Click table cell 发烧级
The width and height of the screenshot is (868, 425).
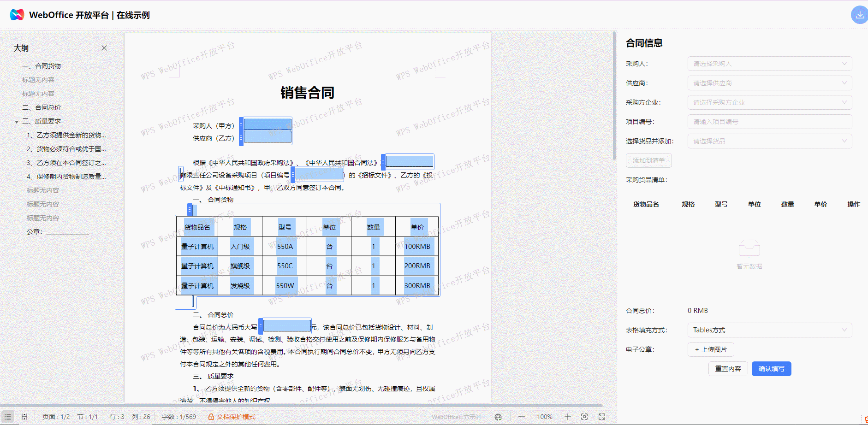click(240, 286)
